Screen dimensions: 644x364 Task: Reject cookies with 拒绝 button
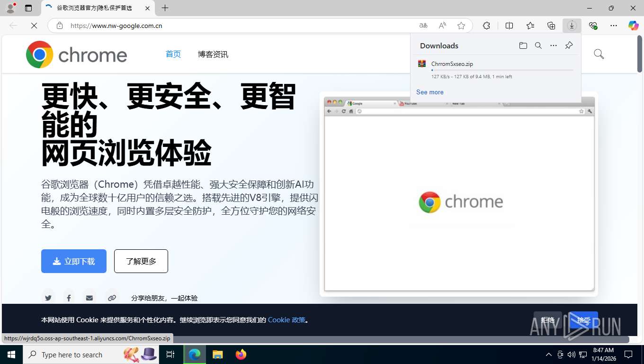548,320
